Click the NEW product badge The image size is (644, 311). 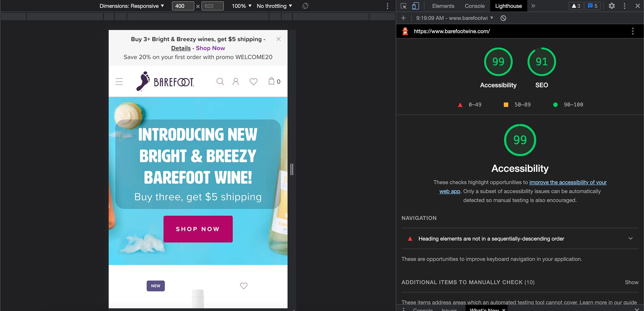156,286
